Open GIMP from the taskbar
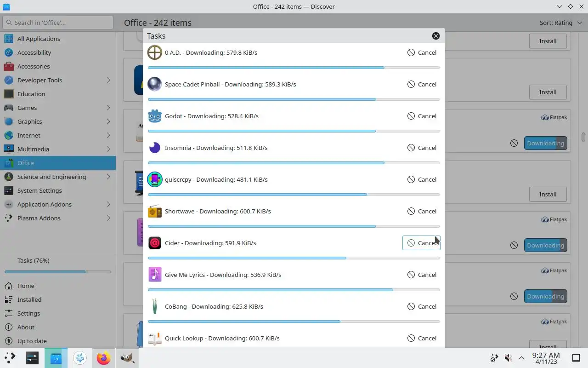 click(127, 358)
